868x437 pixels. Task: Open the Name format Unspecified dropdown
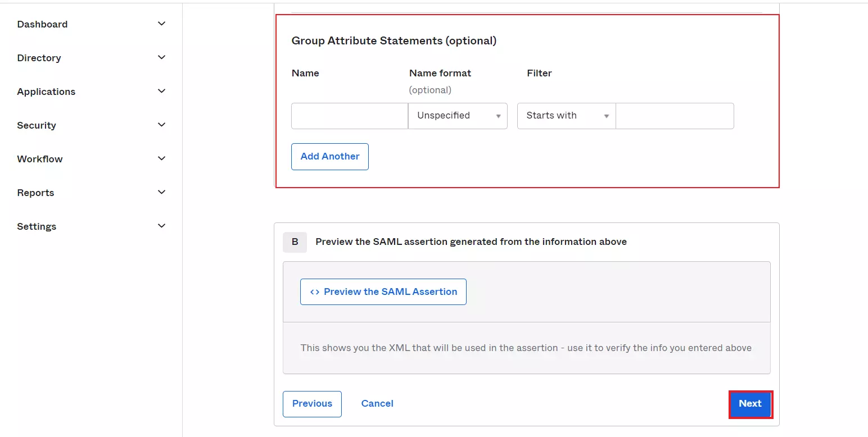458,116
